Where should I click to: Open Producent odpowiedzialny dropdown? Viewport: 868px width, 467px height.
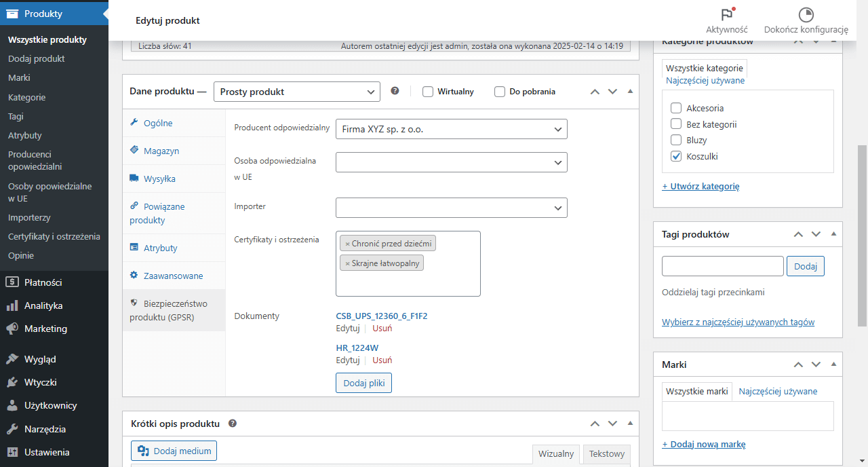point(451,129)
